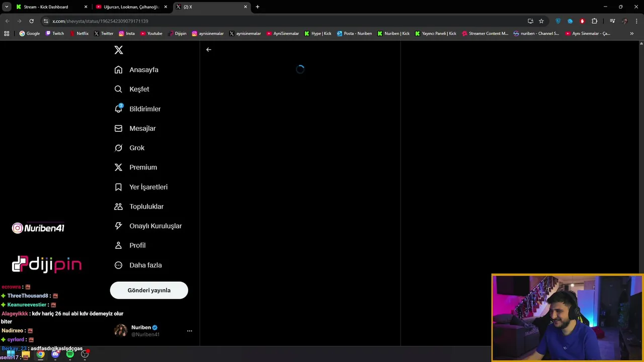Click the X logo in the sidebar
644x362 pixels.
(x=119, y=50)
